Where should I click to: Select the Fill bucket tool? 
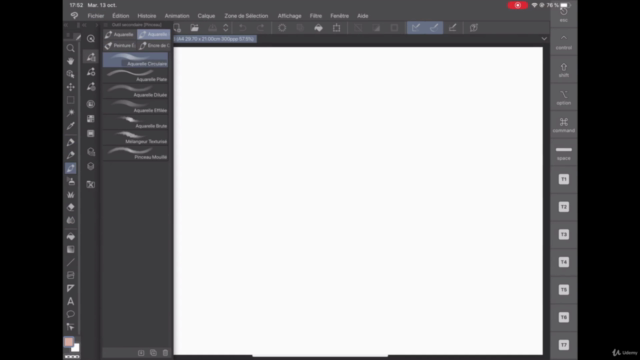point(71,236)
